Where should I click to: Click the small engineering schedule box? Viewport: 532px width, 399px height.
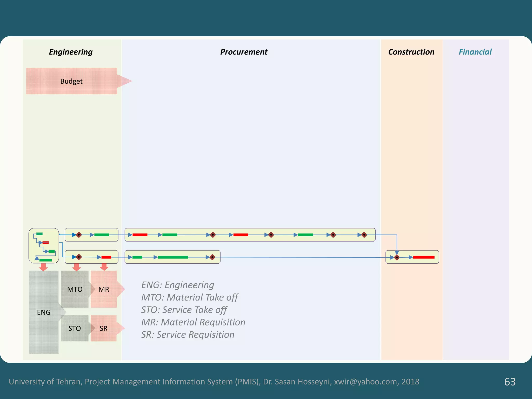[x=44, y=245]
